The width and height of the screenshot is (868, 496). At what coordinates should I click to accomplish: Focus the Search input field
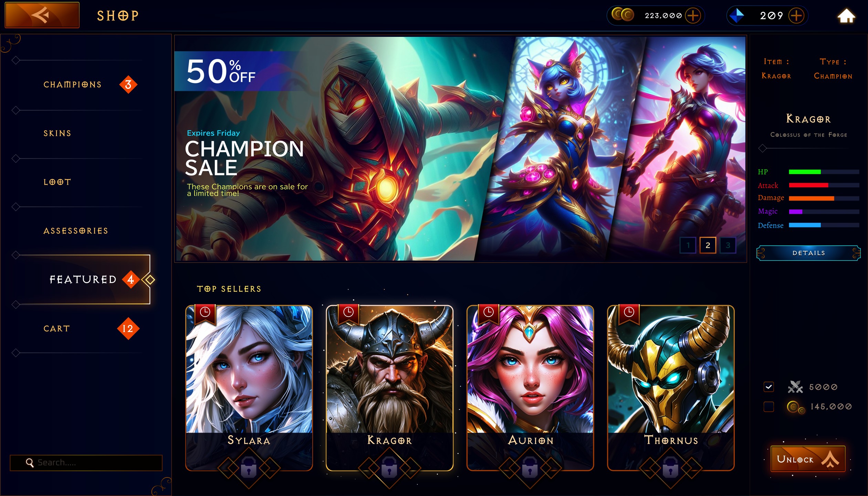(86, 463)
